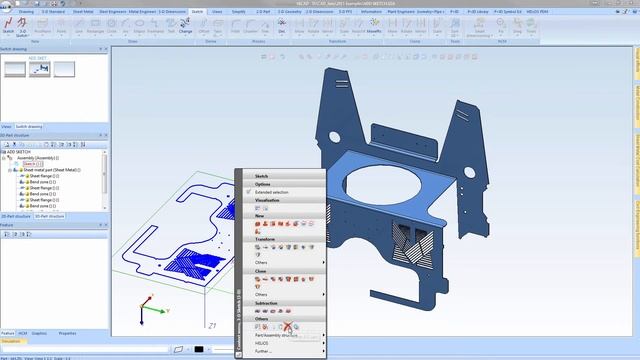This screenshot has width=640, height=360.
Task: Pick the Arc drawing tool
Action: tap(125, 26)
